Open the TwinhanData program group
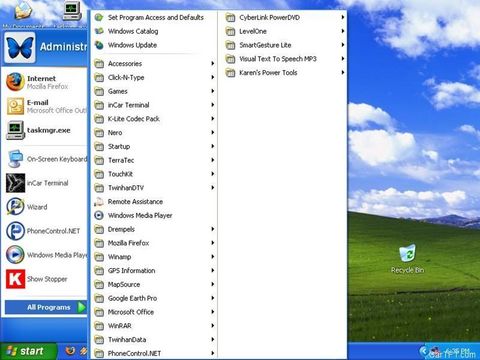This screenshot has height=360, width=480. point(154,340)
